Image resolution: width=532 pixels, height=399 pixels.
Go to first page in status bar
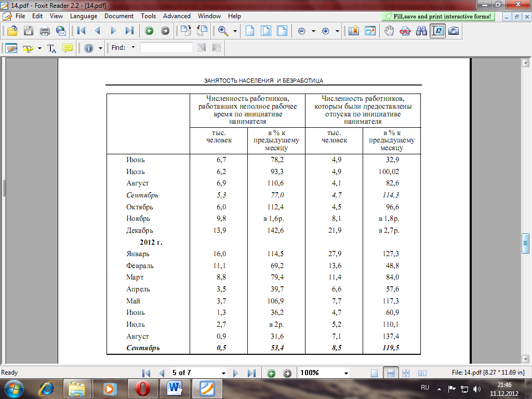tap(146, 373)
